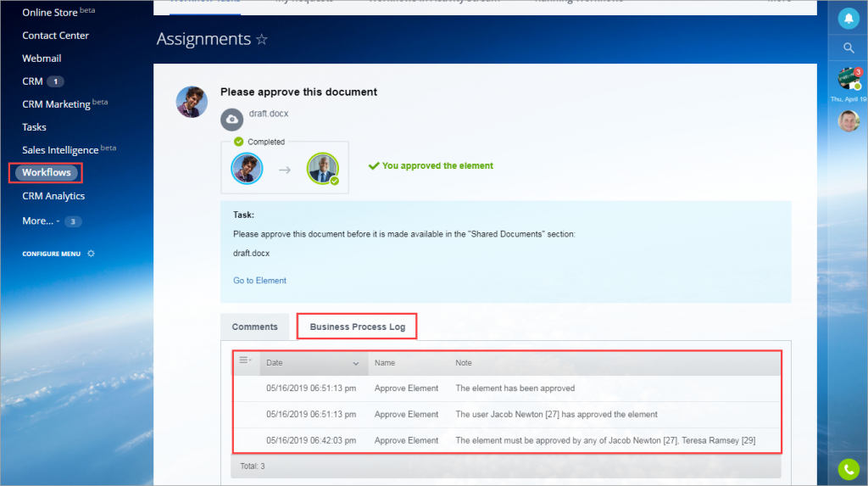Click the Date column header
868x486 pixels.
tap(314, 363)
